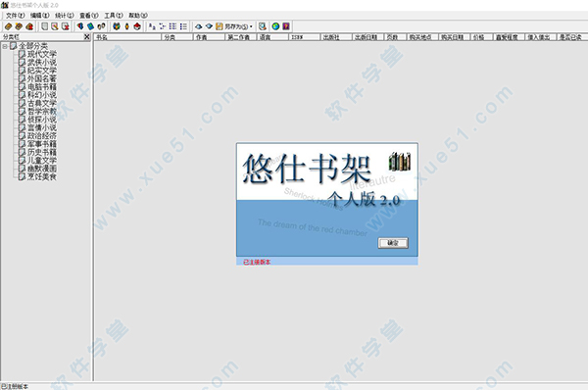The width and height of the screenshot is (588, 390).
Task: Open the 帮助 menu
Action: (138, 16)
